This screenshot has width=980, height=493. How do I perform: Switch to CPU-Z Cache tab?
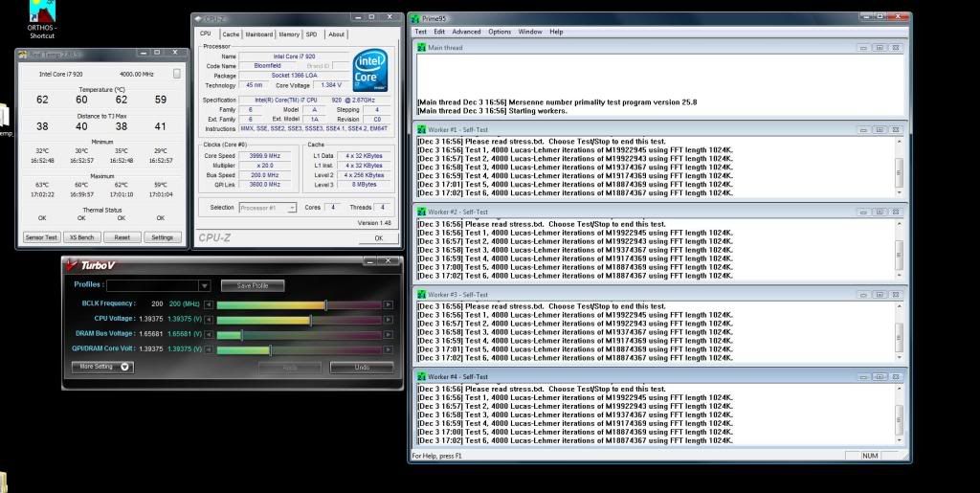click(x=231, y=35)
